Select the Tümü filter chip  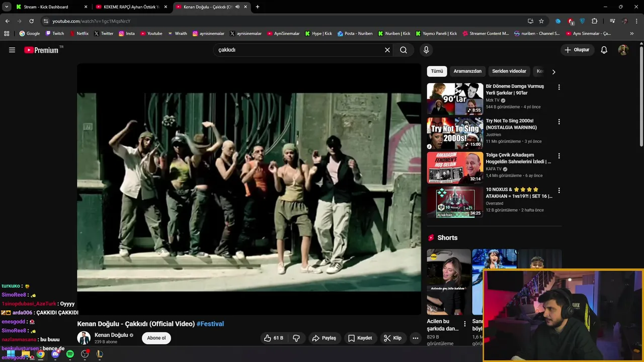click(437, 71)
